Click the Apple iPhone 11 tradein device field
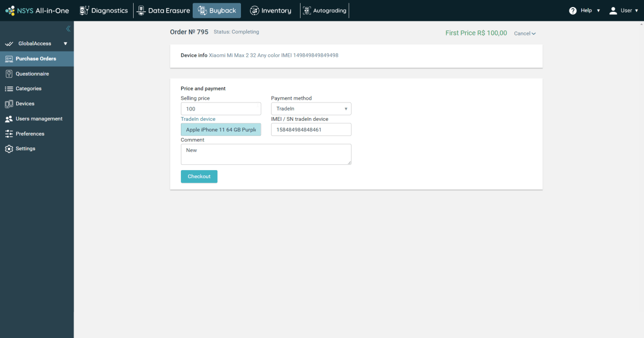The height and width of the screenshot is (338, 644). (221, 130)
